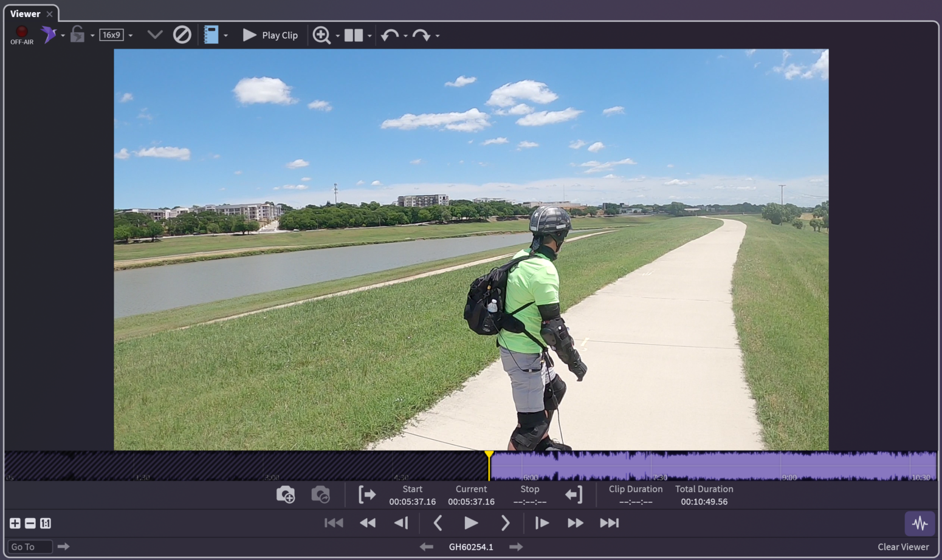Select the Viewer tab
The height and width of the screenshot is (560, 942).
point(26,13)
